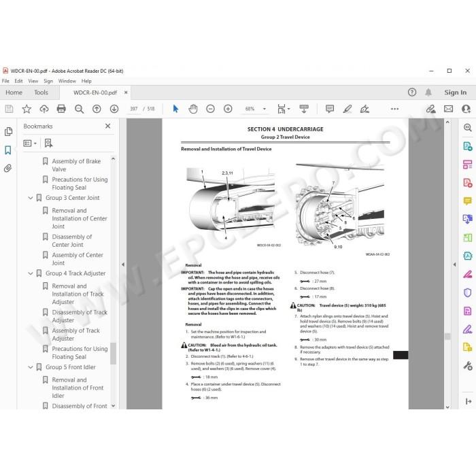Image resolution: width=476 pixels, height=476 pixels.
Task: Open the Help question mark icon
Action: tap(412, 92)
